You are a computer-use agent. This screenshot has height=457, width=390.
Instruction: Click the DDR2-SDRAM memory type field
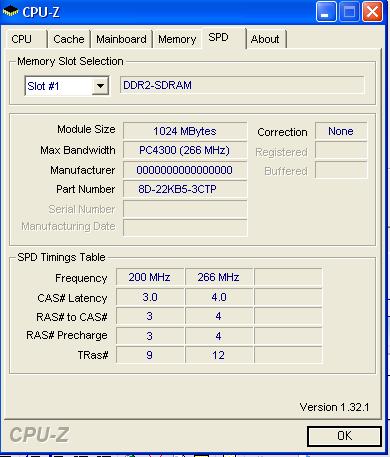pos(242,85)
